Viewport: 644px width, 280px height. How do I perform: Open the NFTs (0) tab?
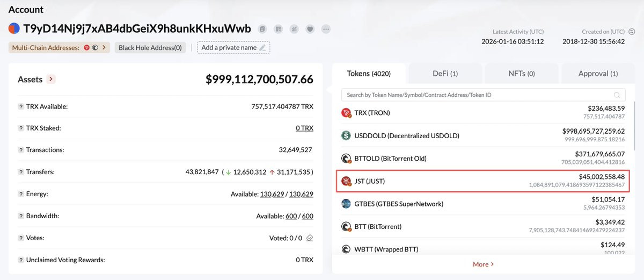(x=522, y=74)
